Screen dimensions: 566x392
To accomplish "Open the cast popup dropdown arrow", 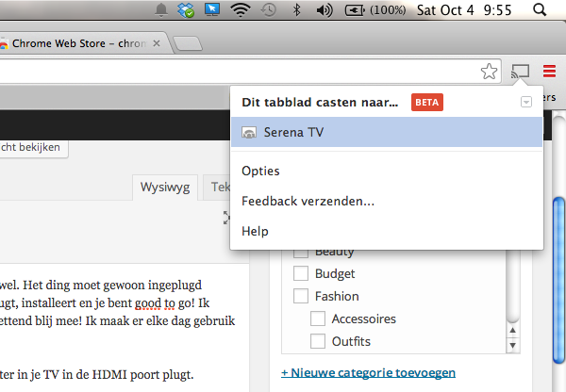I will click(526, 102).
